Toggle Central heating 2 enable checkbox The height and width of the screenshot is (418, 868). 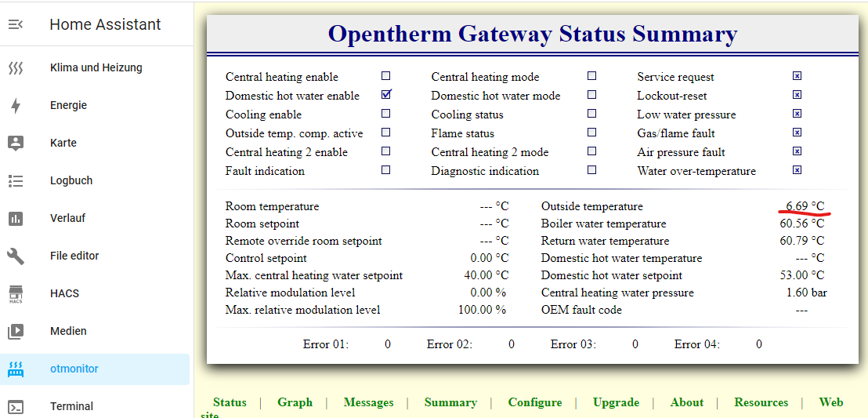[x=386, y=151]
